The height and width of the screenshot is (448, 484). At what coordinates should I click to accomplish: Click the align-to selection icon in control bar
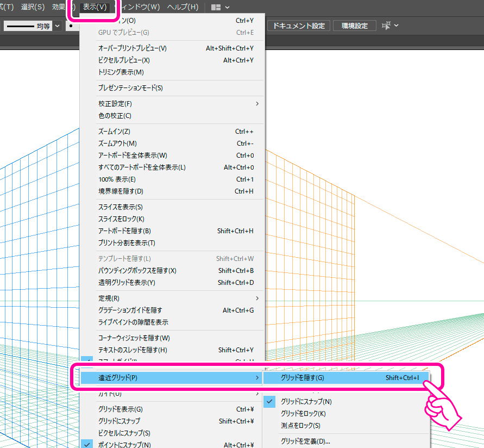(386, 26)
